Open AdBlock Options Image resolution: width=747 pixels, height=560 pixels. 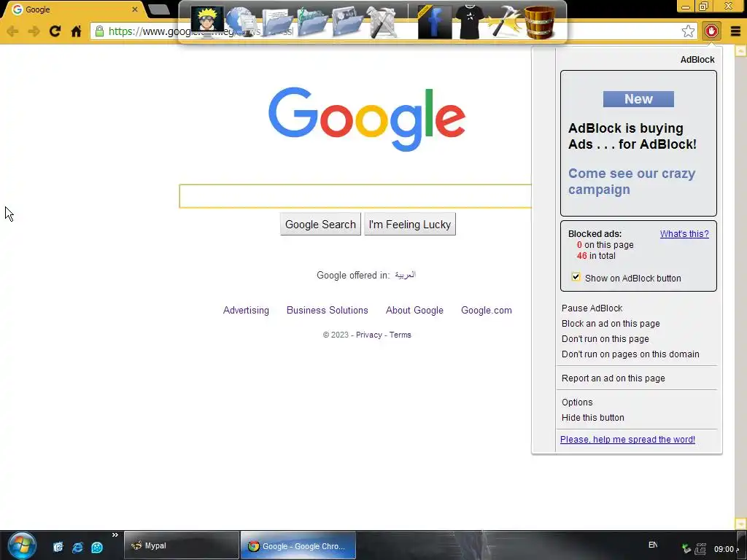577,402
